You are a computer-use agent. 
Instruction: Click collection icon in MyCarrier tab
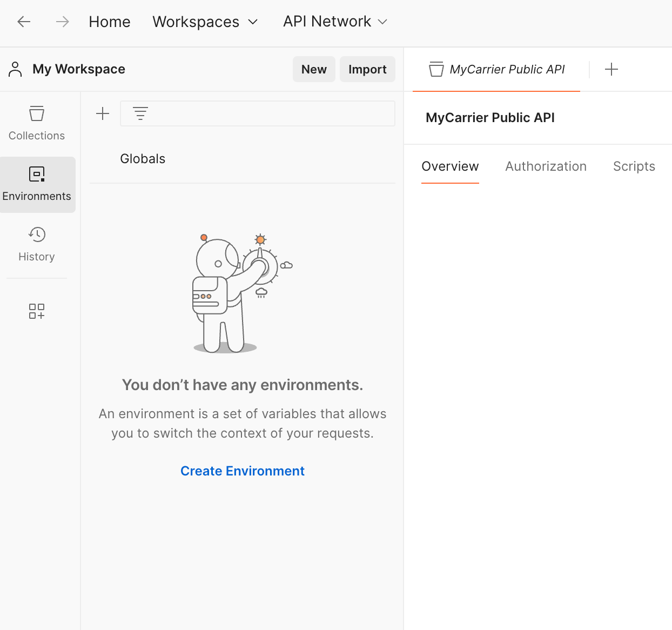pyautogui.click(x=436, y=69)
